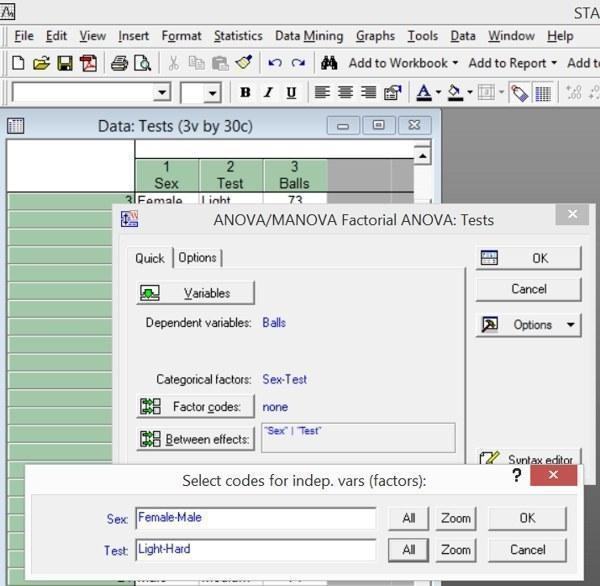Screen dimensions: 600x586
Task: Open the Statistics menu
Action: coord(238,36)
